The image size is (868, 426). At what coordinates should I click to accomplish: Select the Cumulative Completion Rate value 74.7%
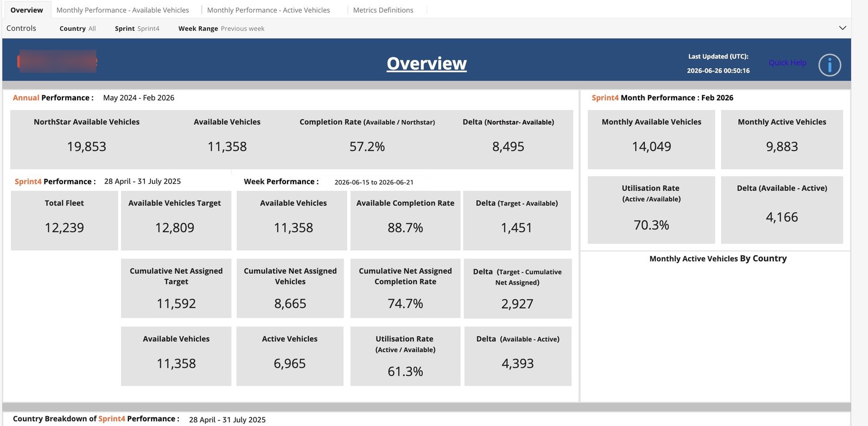(x=405, y=304)
